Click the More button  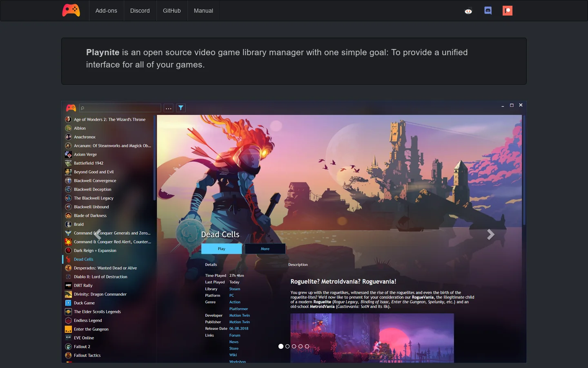pos(265,249)
